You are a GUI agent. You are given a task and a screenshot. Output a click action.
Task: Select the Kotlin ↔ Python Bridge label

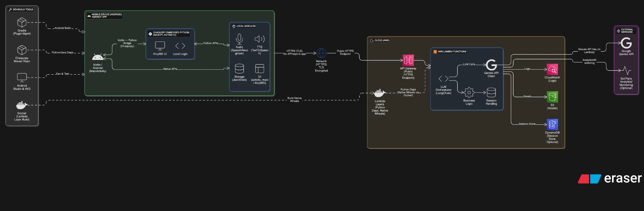(127, 43)
